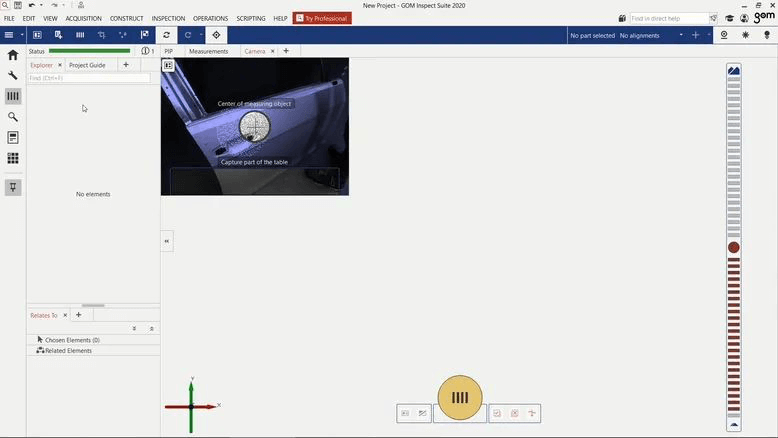The height and width of the screenshot is (438, 778).
Task: Switch to the Measurements tab
Action: pyautogui.click(x=208, y=51)
